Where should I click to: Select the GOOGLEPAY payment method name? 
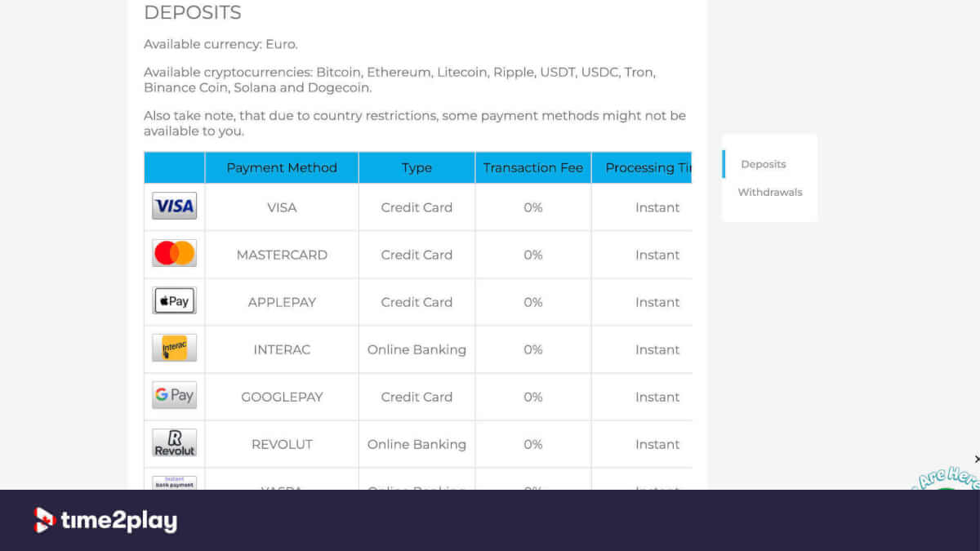282,397
